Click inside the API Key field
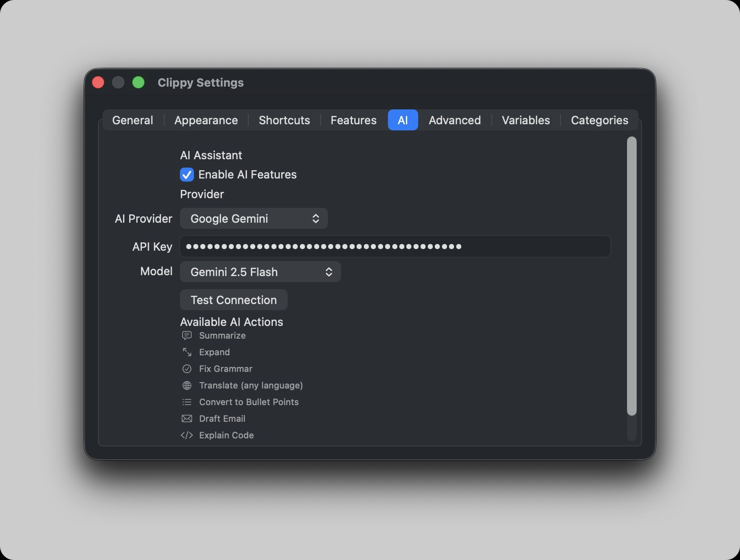This screenshot has height=560, width=740. pyautogui.click(x=394, y=246)
